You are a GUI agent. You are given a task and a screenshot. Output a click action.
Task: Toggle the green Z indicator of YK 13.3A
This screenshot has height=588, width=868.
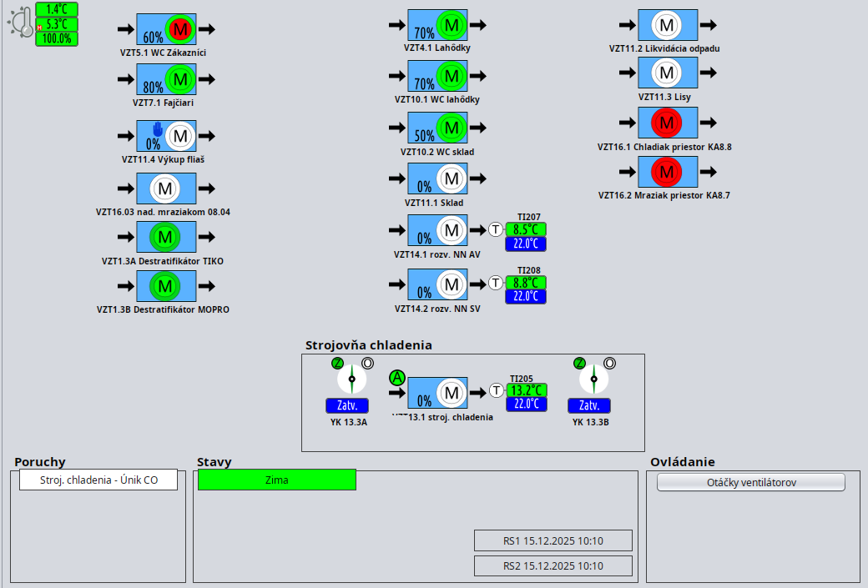click(337, 363)
